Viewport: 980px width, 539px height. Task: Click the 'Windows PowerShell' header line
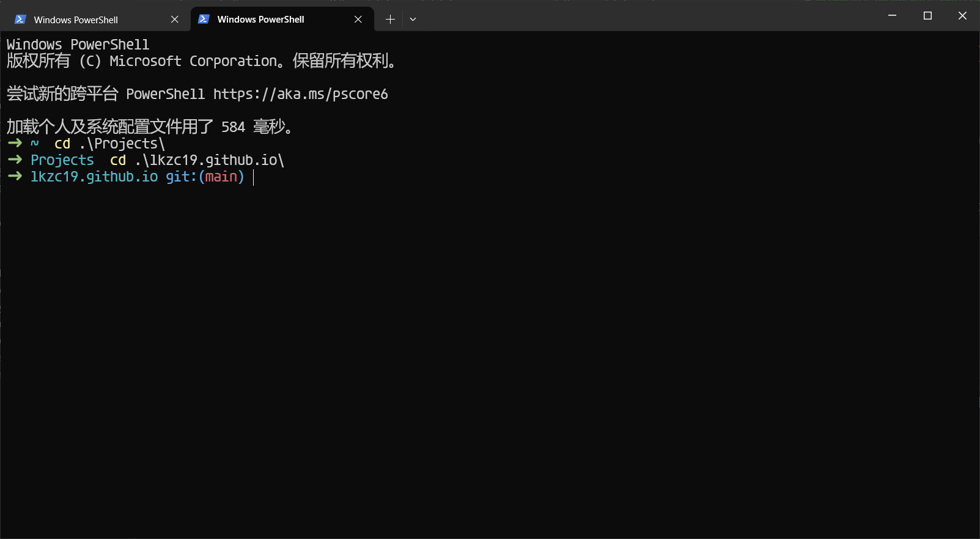coord(78,45)
